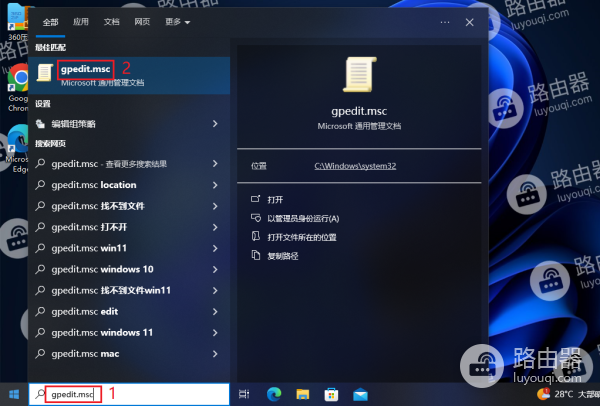
Task: Click the gpedit.msc scroll document icon in results
Action: pyautogui.click(x=44, y=72)
